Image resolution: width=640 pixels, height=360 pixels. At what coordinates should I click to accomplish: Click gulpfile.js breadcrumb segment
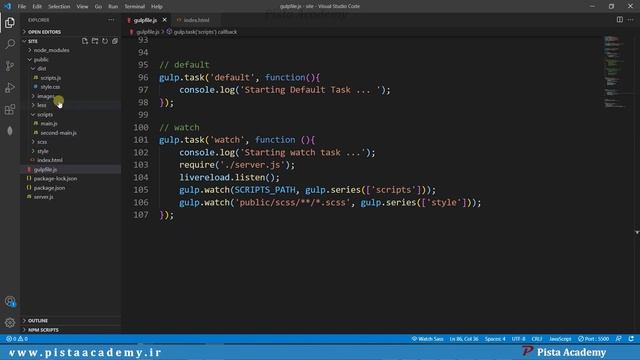pos(147,32)
